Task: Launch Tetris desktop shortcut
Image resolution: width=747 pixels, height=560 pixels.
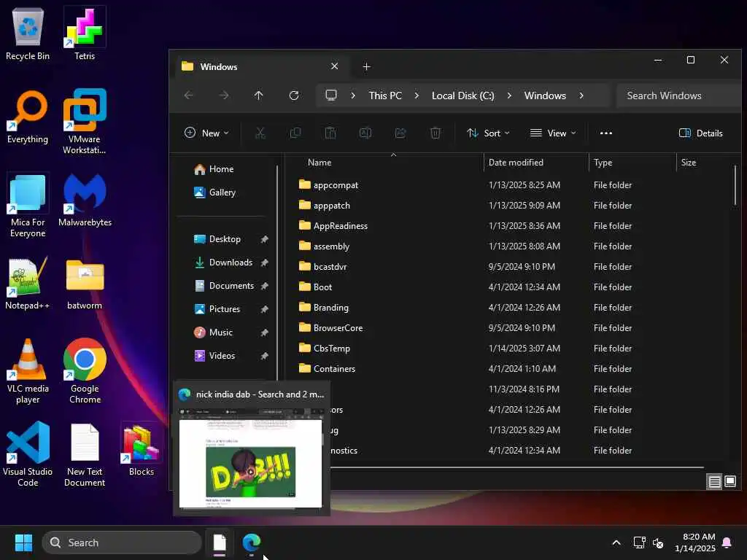Action: (85, 34)
